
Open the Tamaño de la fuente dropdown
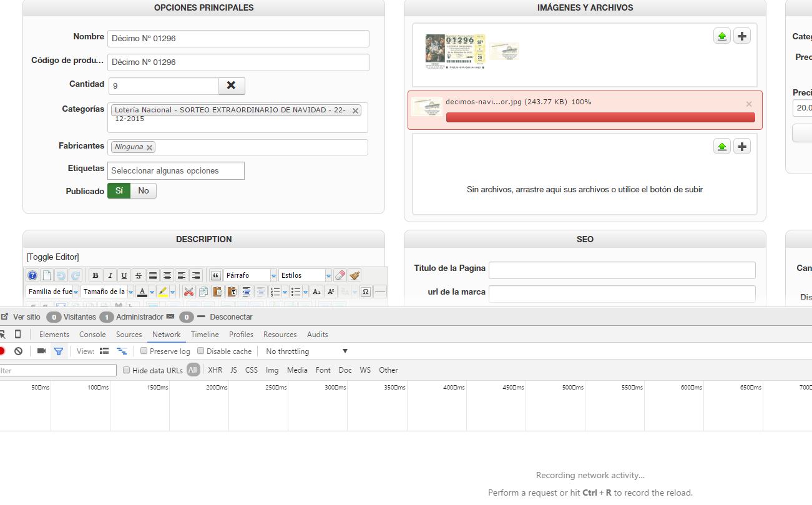(x=107, y=292)
